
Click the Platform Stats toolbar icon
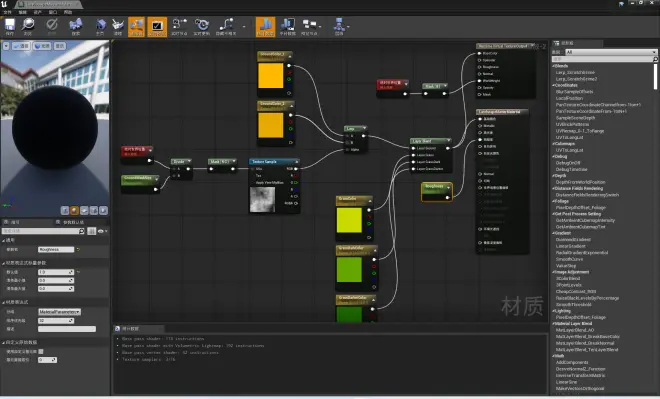(287, 25)
